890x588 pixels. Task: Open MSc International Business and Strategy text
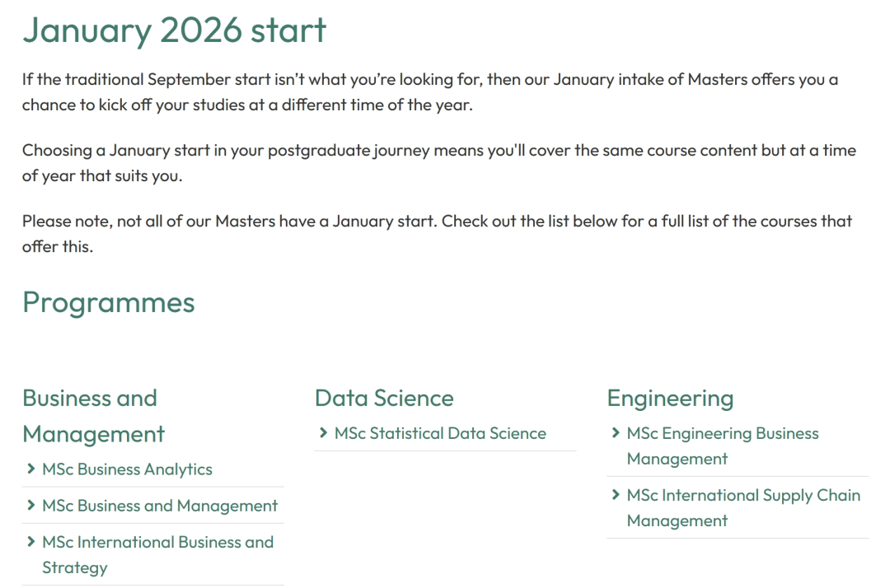click(157, 554)
